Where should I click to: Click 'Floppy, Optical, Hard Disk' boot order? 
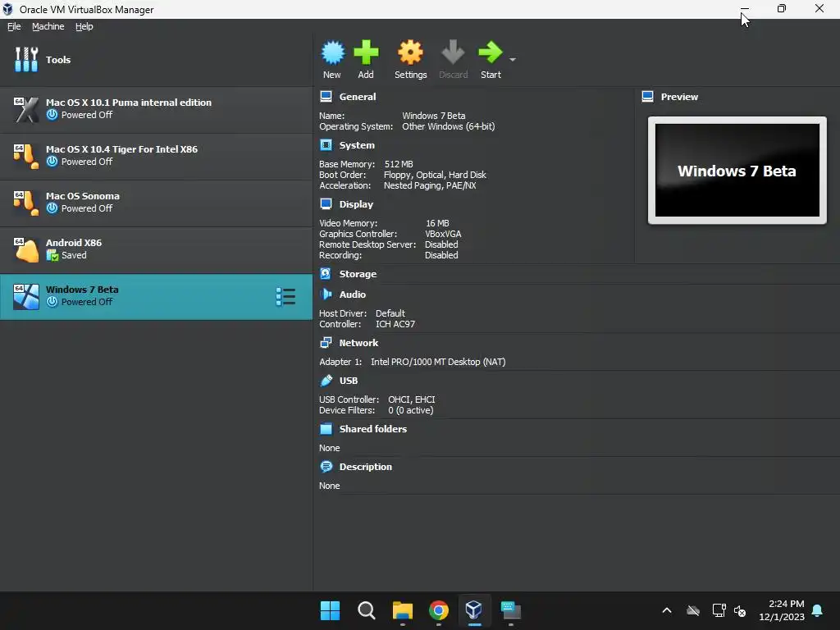[x=435, y=175]
